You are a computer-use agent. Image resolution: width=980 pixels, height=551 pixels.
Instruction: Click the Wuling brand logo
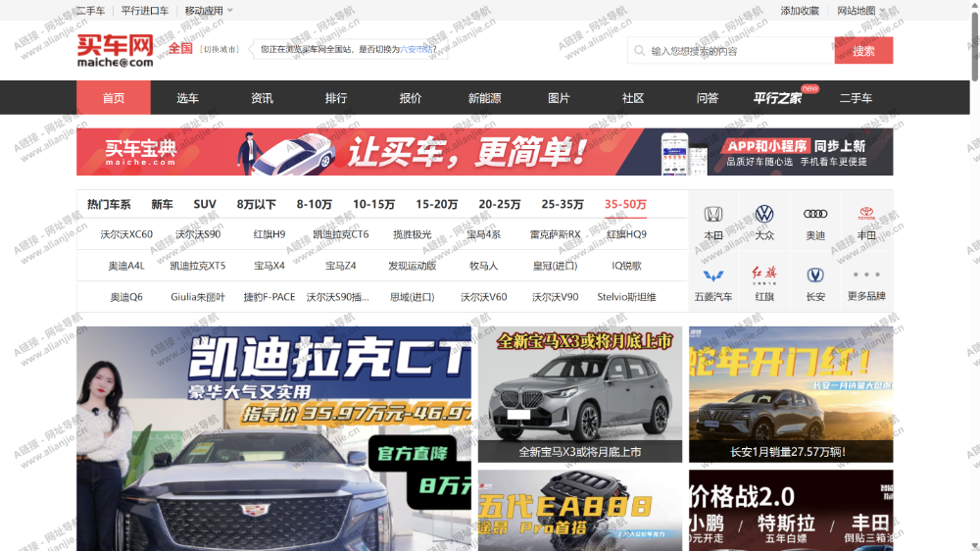click(713, 275)
